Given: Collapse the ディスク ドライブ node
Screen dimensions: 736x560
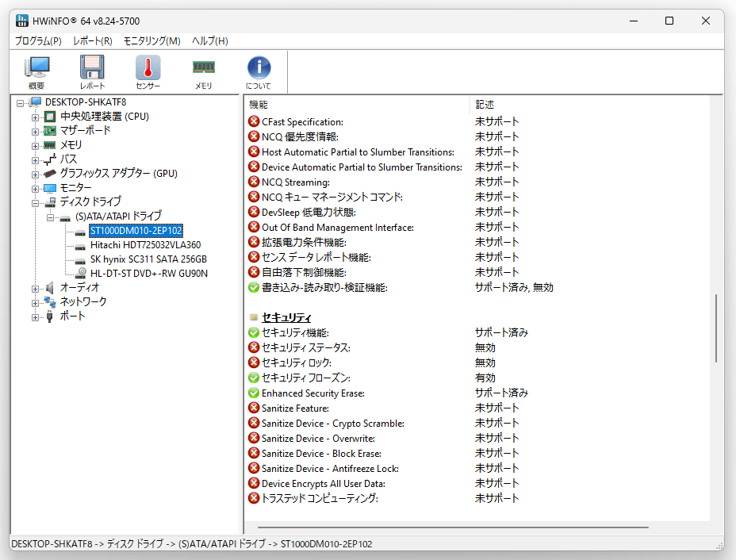Looking at the screenshot, I should point(35,203).
